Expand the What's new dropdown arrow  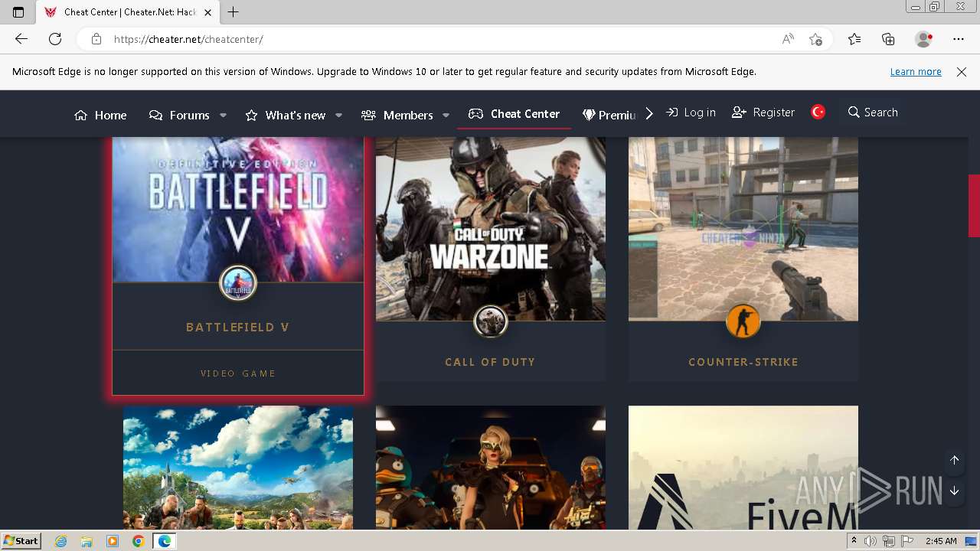click(338, 115)
